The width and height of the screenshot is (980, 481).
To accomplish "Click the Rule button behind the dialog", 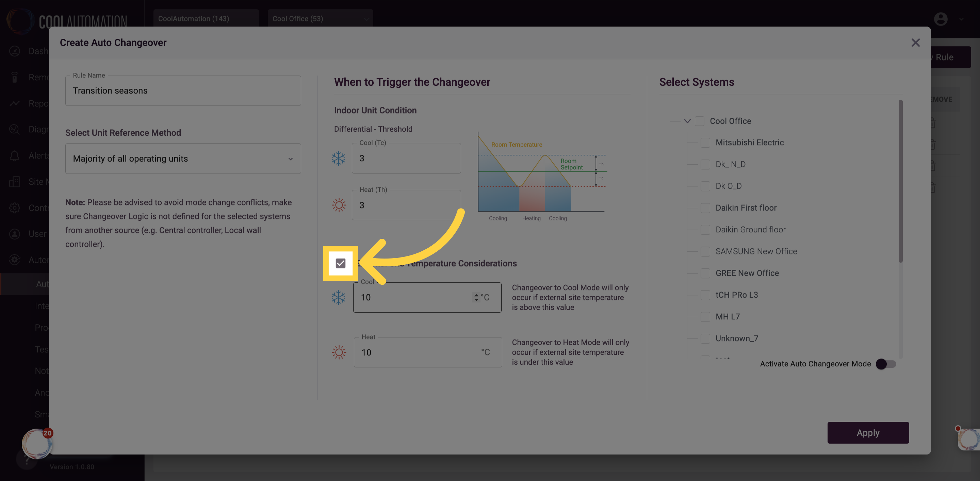I will 950,57.
